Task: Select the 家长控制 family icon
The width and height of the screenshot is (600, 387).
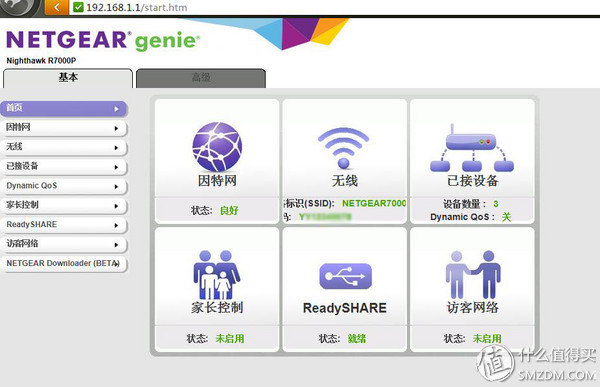Action: coord(217,275)
